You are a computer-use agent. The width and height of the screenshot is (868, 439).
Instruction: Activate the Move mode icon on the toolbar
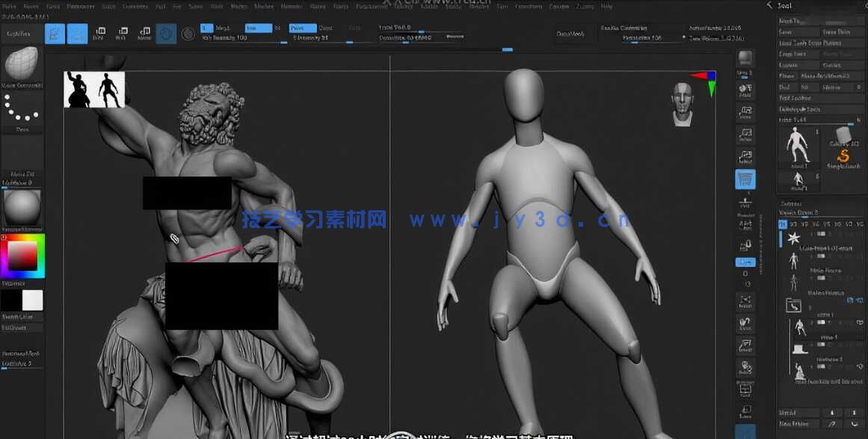[x=101, y=33]
